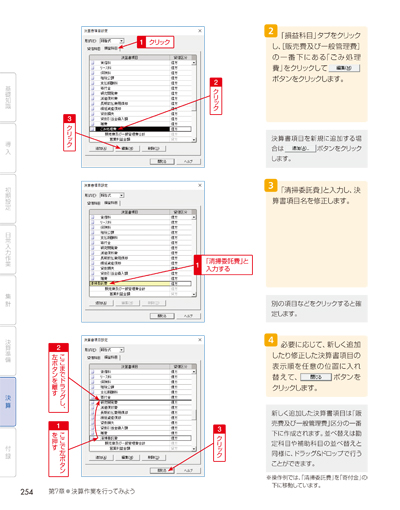
Task: Click the 削除(D) button in the bottom dialog
Action: 154,457
